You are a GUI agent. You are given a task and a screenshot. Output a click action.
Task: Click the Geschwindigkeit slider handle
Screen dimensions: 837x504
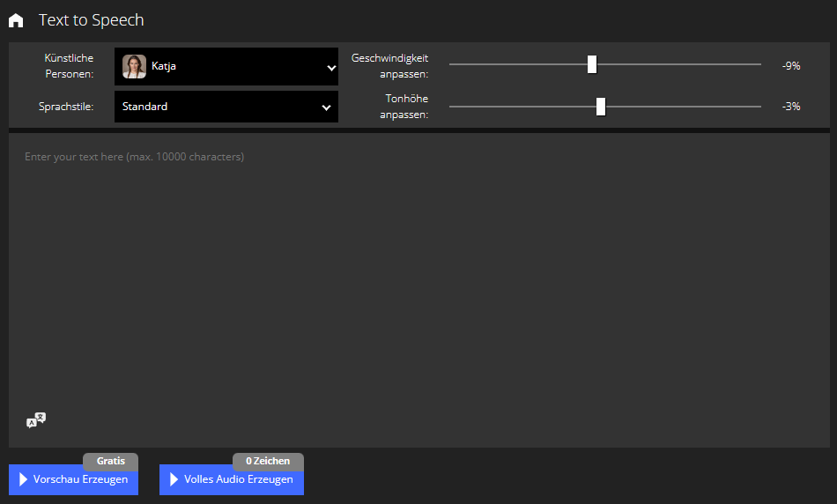[592, 64]
